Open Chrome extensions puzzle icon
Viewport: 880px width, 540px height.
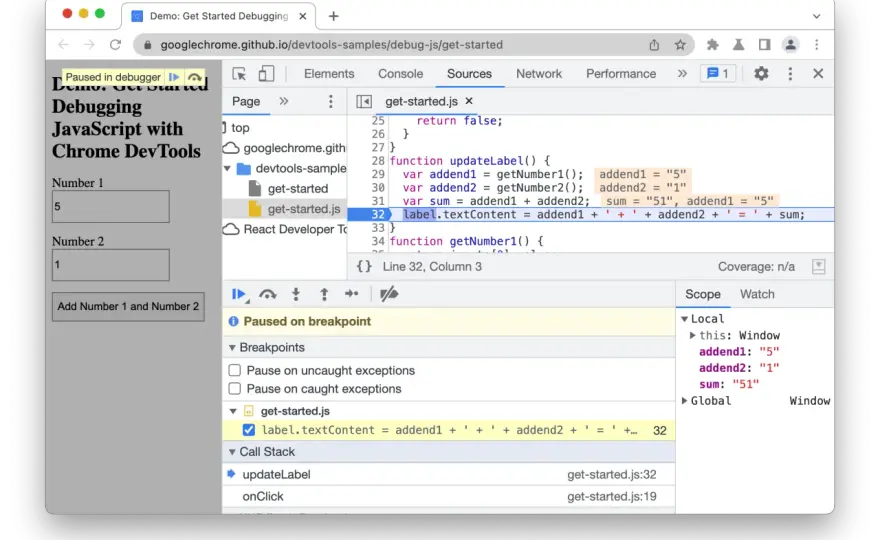point(712,45)
